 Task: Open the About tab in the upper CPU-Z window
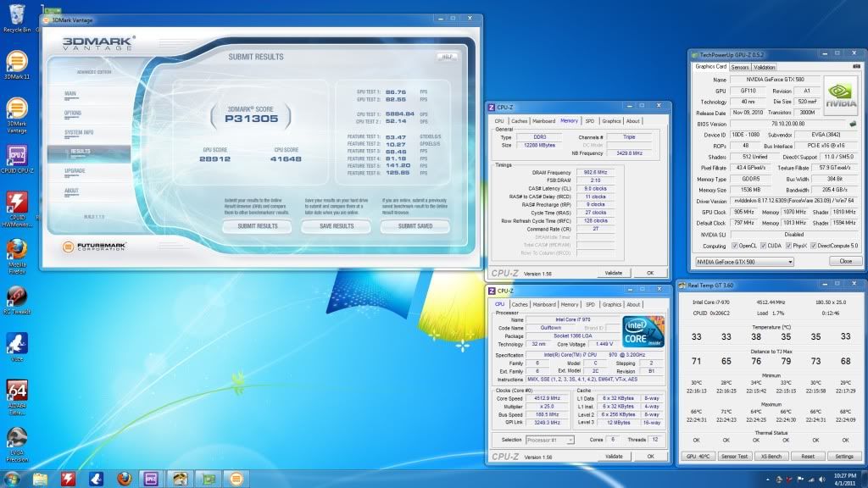(632, 121)
